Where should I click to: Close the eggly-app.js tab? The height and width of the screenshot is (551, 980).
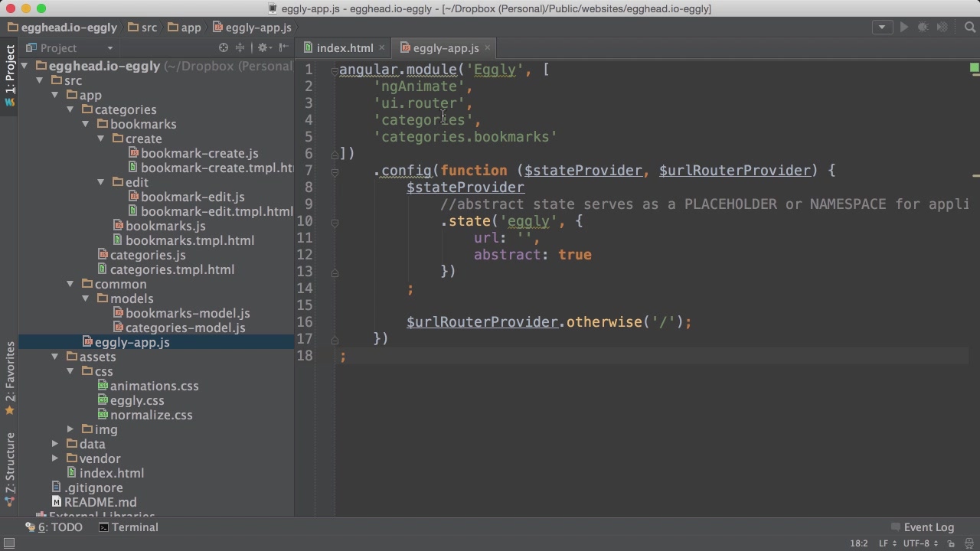[x=487, y=48]
